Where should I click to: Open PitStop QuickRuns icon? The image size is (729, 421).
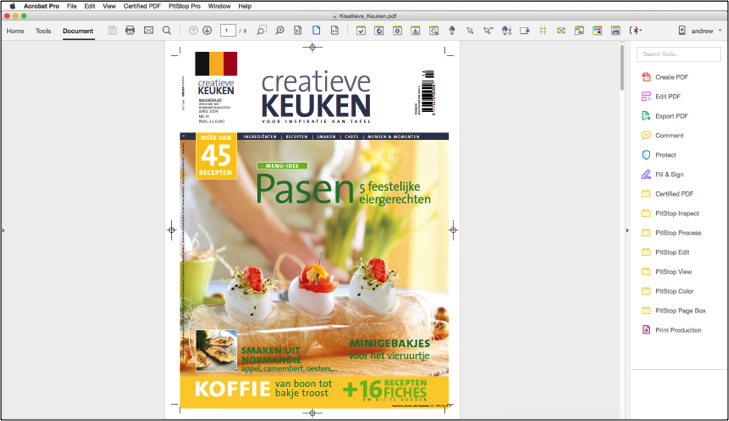click(x=415, y=31)
